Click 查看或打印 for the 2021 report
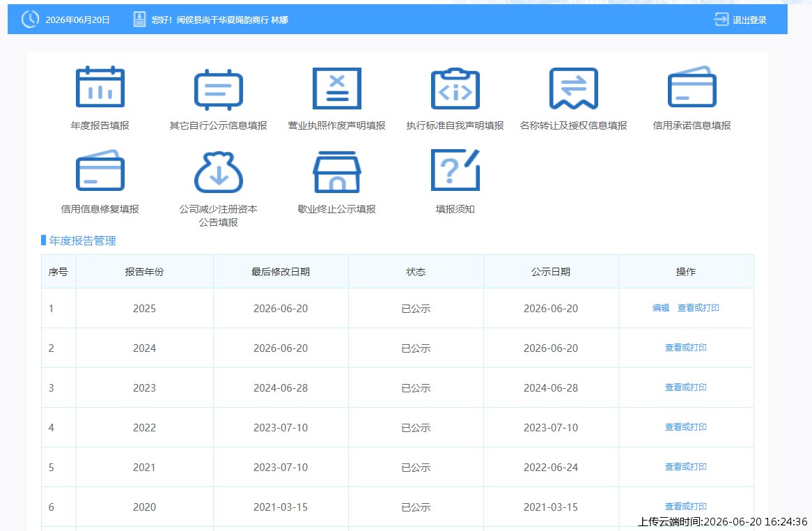This screenshot has width=812, height=531. (686, 467)
